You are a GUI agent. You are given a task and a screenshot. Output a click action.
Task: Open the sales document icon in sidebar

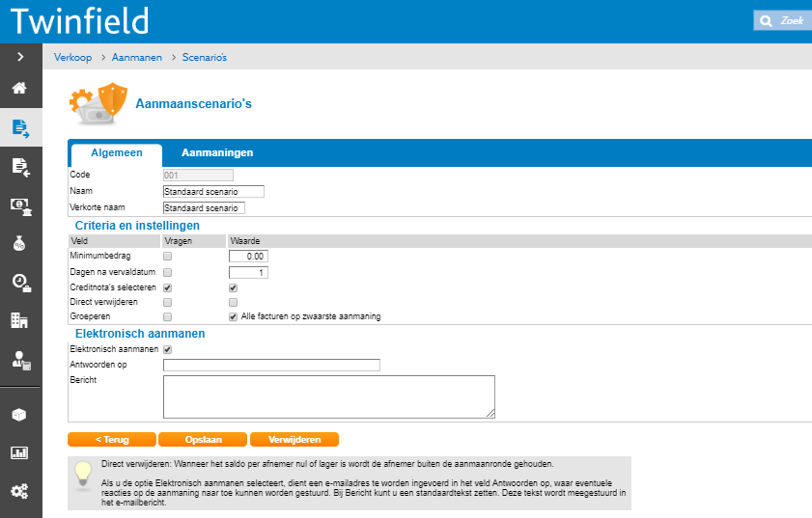click(20, 127)
